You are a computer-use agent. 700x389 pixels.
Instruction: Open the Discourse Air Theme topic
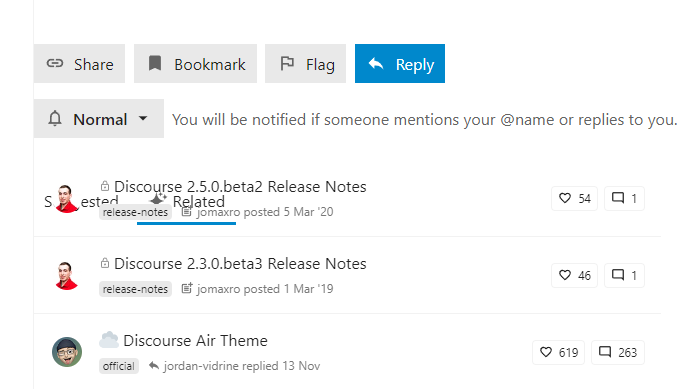pyautogui.click(x=195, y=341)
